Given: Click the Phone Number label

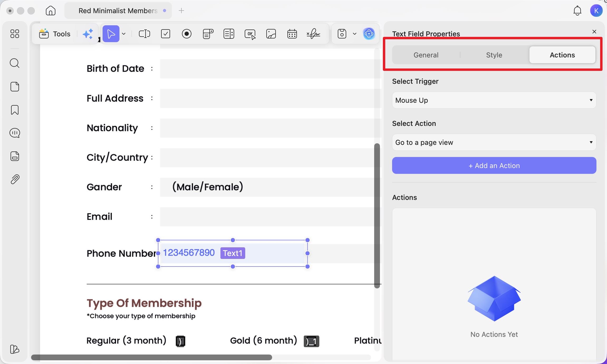Looking at the screenshot, I should [122, 253].
